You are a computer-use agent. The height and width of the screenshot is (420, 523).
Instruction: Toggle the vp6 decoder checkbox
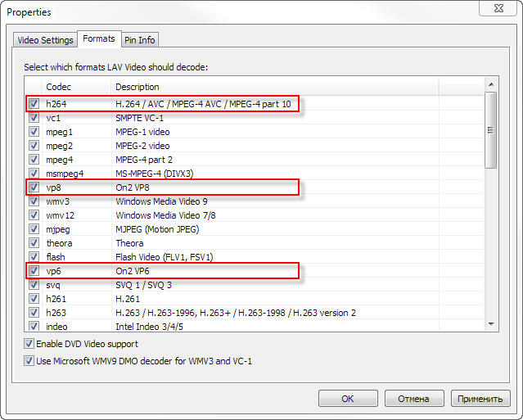pos(34,271)
